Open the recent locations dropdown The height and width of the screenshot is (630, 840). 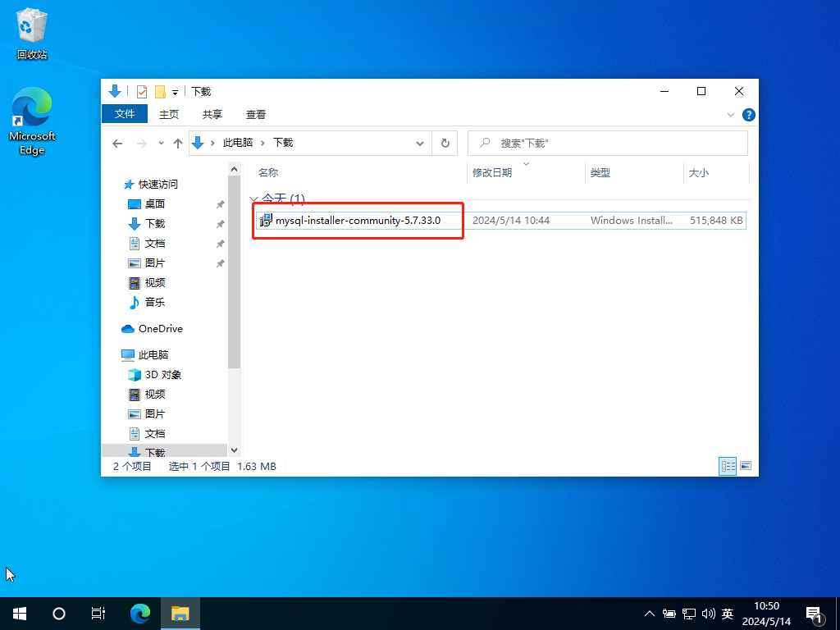pyautogui.click(x=161, y=143)
